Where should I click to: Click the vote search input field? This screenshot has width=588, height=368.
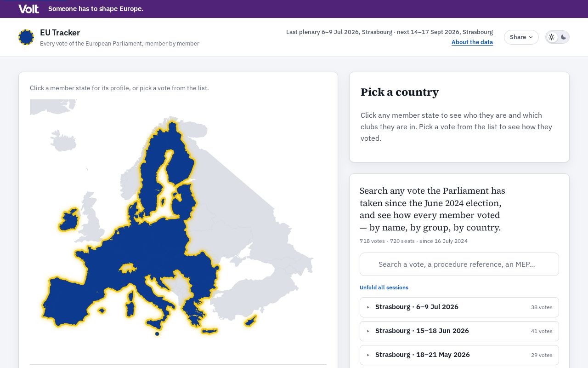point(459,264)
